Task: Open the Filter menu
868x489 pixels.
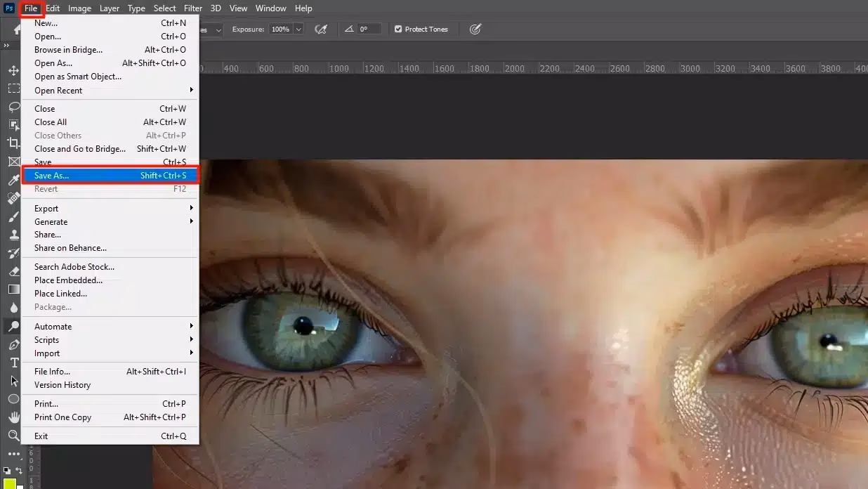Action: click(x=192, y=8)
